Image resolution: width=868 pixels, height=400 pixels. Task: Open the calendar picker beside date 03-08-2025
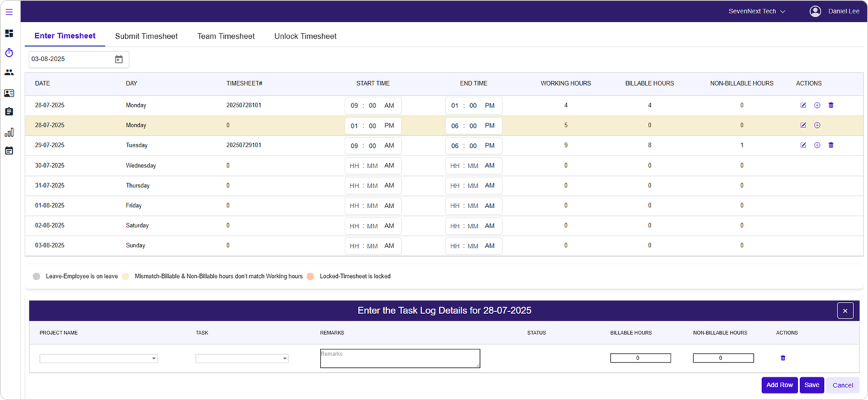(x=119, y=59)
